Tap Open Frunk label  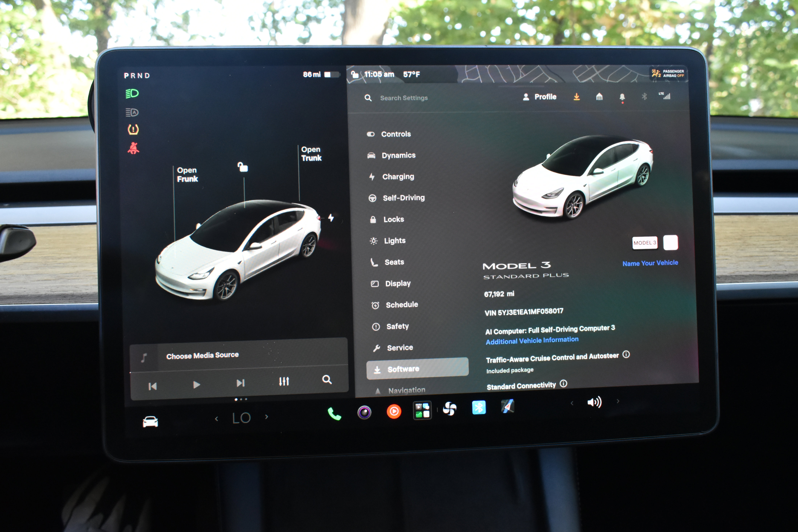[x=187, y=174]
